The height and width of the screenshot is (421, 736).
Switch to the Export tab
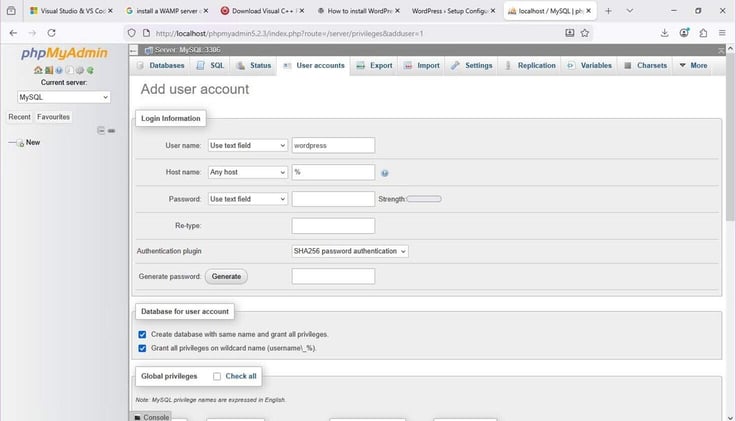(374, 66)
